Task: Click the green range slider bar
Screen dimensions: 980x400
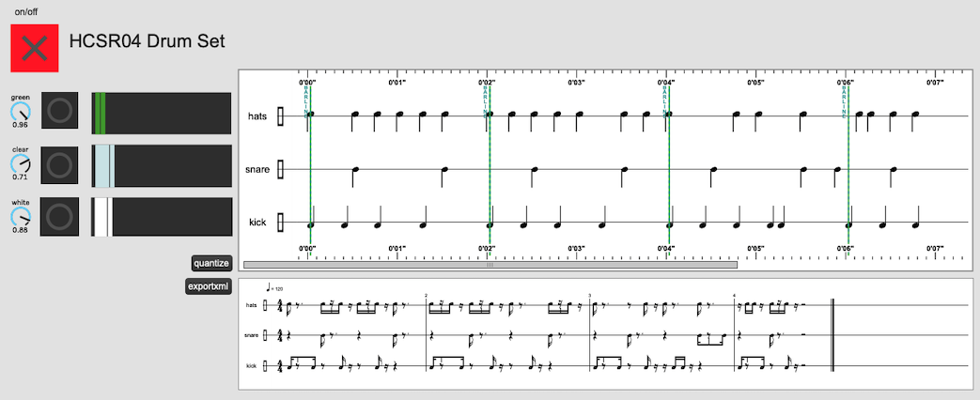Action: pos(162,113)
